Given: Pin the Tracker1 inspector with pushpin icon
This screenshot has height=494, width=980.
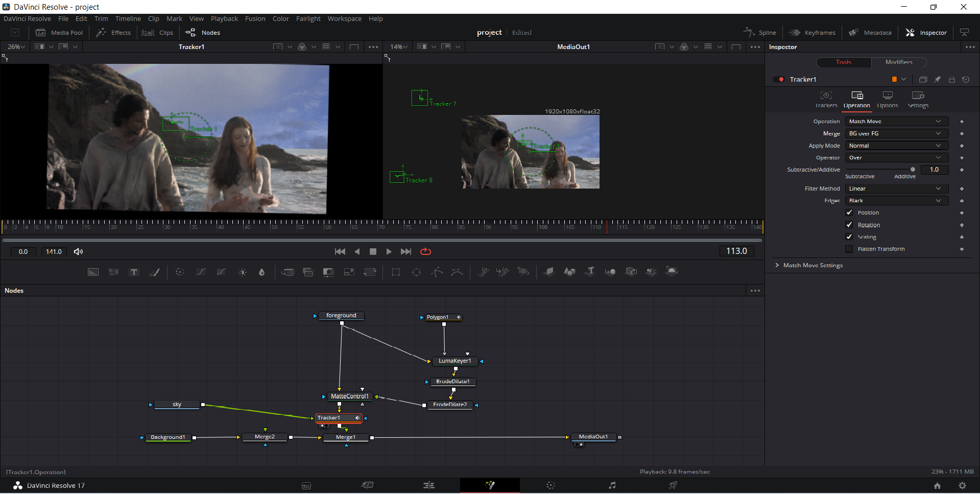Looking at the screenshot, I should coord(937,79).
